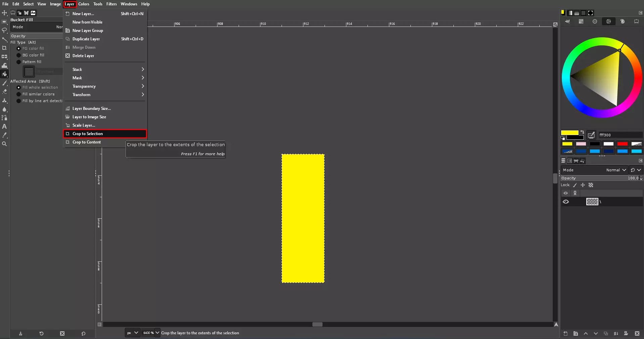Open the Mask submenu
Viewport: 644px width, 339px height.
pos(105,78)
